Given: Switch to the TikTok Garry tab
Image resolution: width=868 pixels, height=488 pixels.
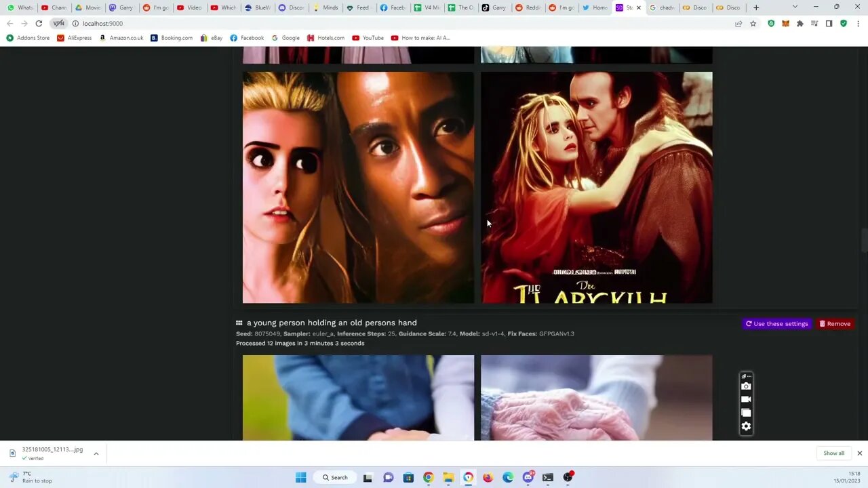Looking at the screenshot, I should 495,7.
